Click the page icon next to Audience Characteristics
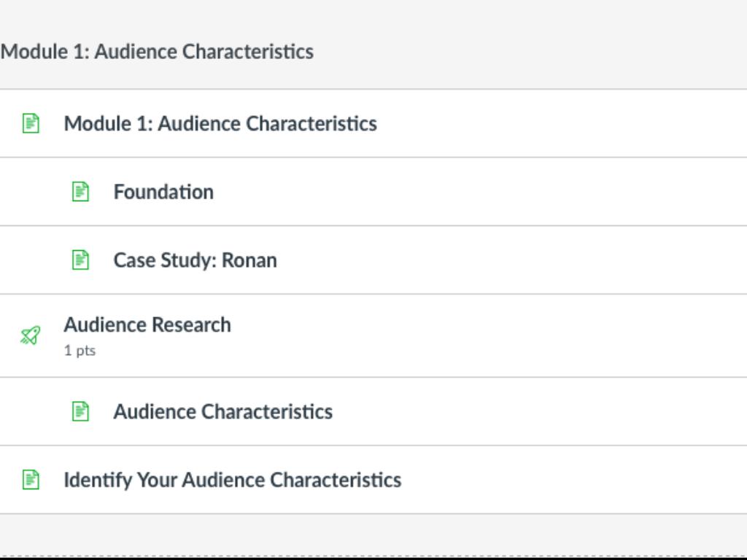 coord(80,411)
